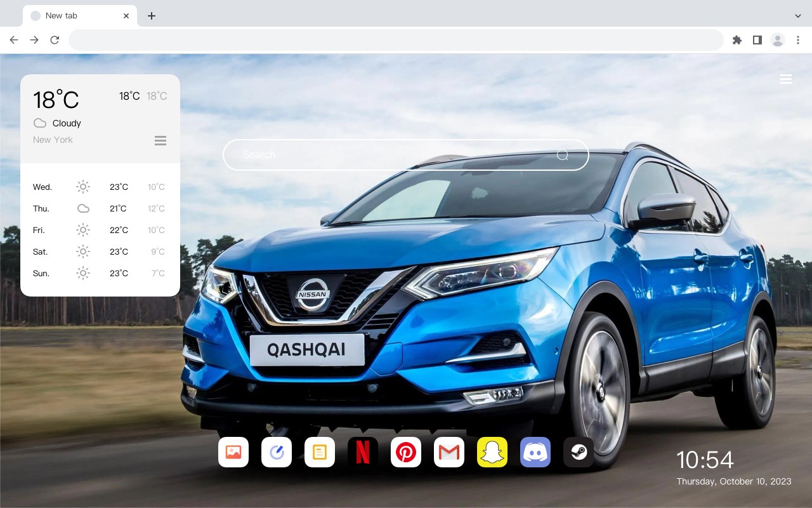The width and height of the screenshot is (812, 508).
Task: Click the Thu. cloud forecast icon
Action: pyautogui.click(x=83, y=208)
